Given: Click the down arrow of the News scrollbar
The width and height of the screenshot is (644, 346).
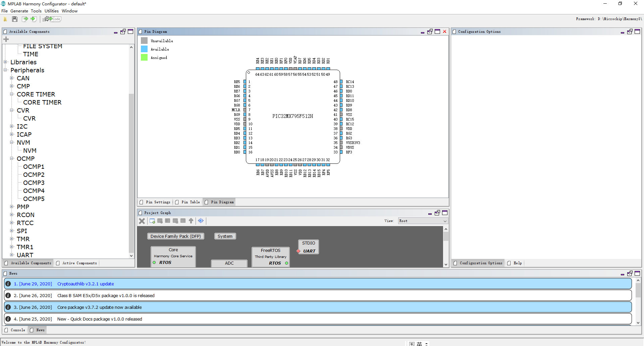Looking at the screenshot, I should coord(638,323).
